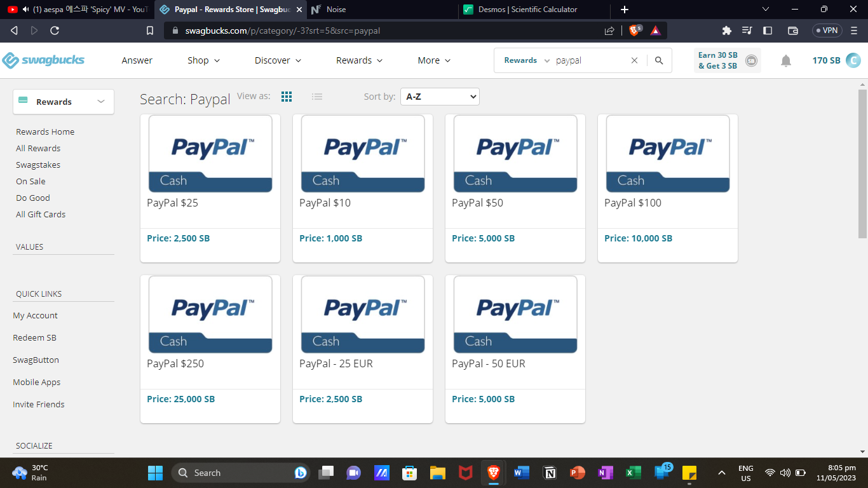Open the Windows Start menu
868x488 pixels.
tap(155, 473)
